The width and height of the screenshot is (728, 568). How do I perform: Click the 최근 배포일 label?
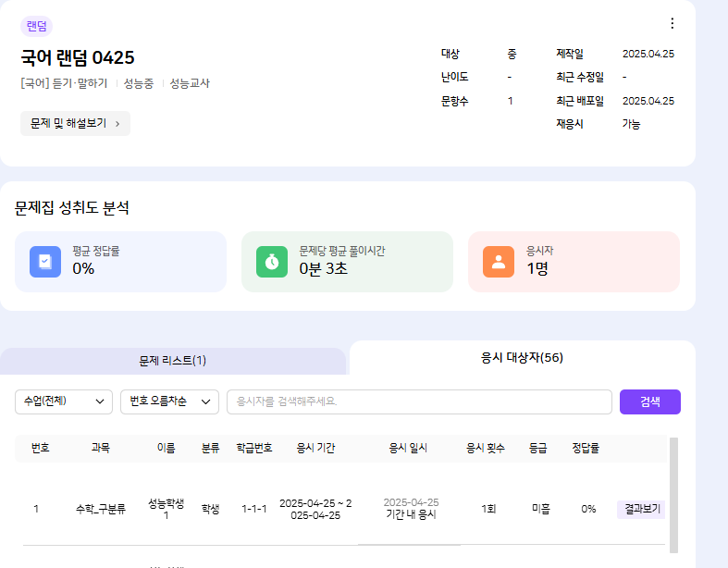(x=580, y=101)
